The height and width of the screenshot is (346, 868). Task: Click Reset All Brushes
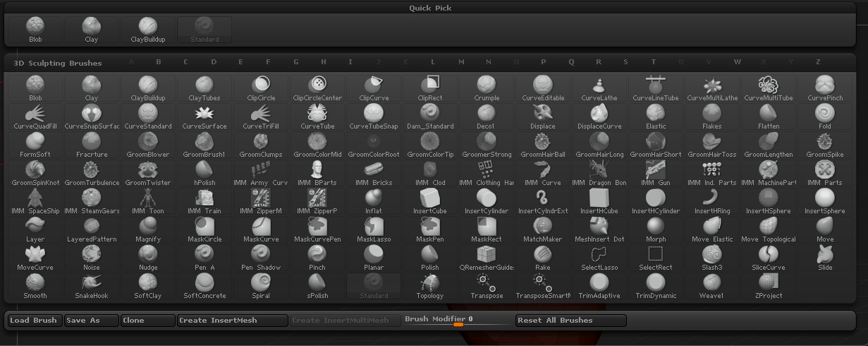(571, 321)
